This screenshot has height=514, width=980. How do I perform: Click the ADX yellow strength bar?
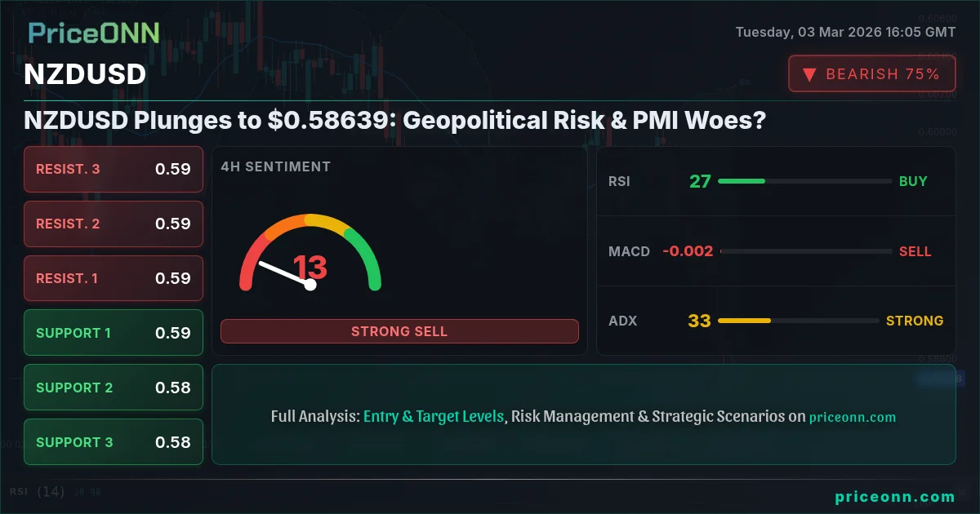[744, 321]
